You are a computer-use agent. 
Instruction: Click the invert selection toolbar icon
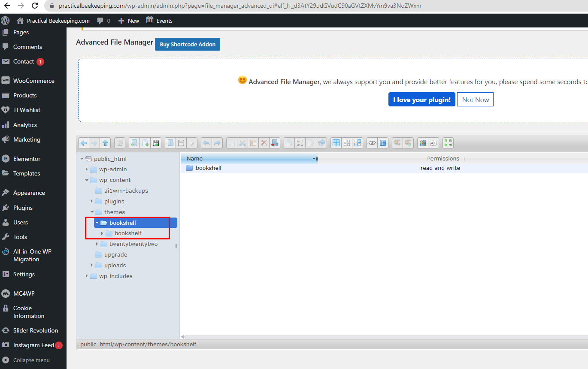(358, 143)
